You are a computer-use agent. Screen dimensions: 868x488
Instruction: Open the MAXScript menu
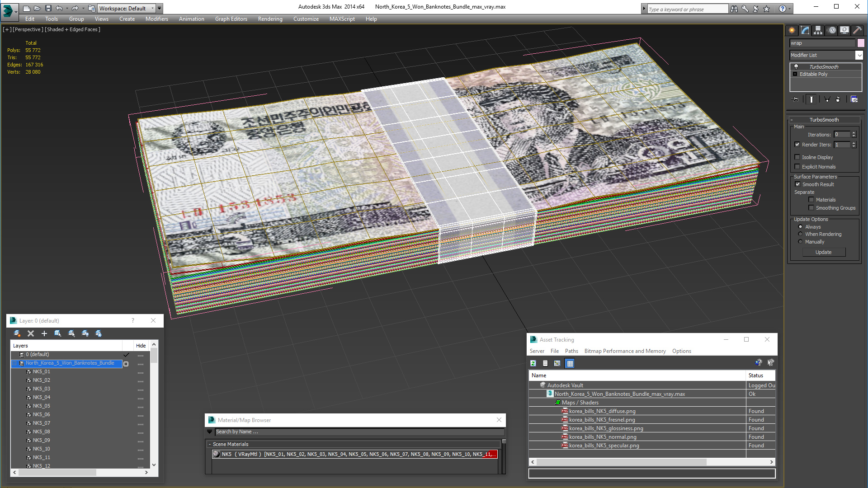tap(342, 19)
